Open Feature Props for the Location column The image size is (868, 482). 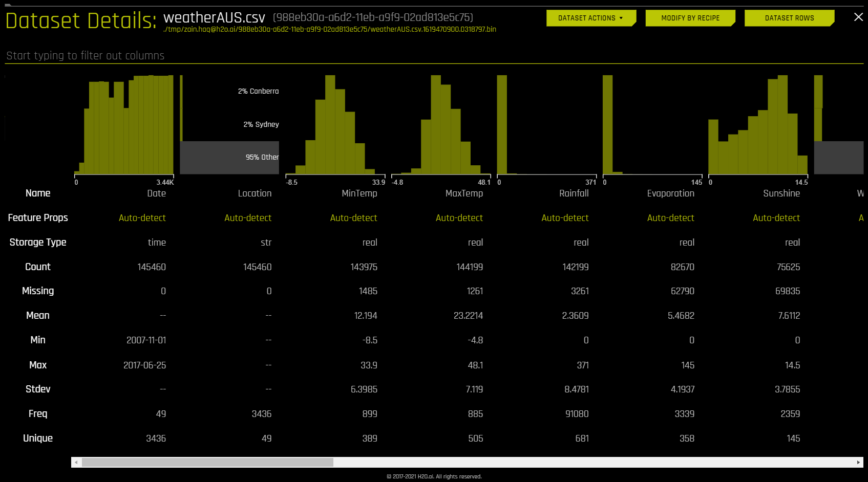248,217
